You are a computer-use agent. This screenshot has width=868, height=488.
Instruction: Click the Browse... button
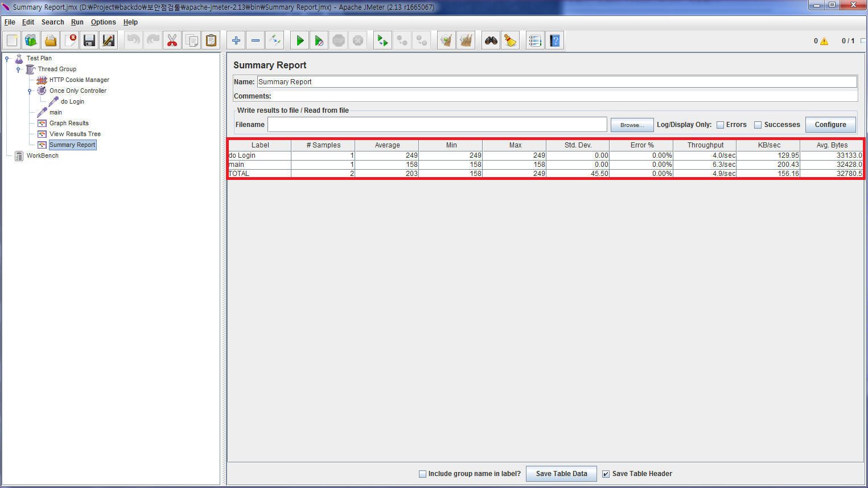632,125
